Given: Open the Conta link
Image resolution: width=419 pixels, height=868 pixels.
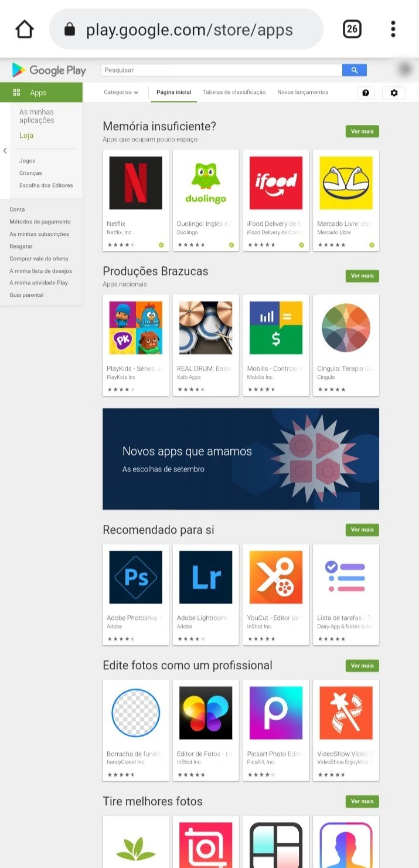Looking at the screenshot, I should 17,209.
